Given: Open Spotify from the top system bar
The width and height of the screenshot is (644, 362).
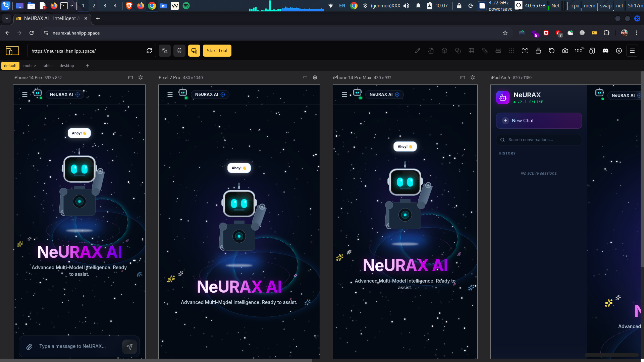Looking at the screenshot, I should pos(186,6).
